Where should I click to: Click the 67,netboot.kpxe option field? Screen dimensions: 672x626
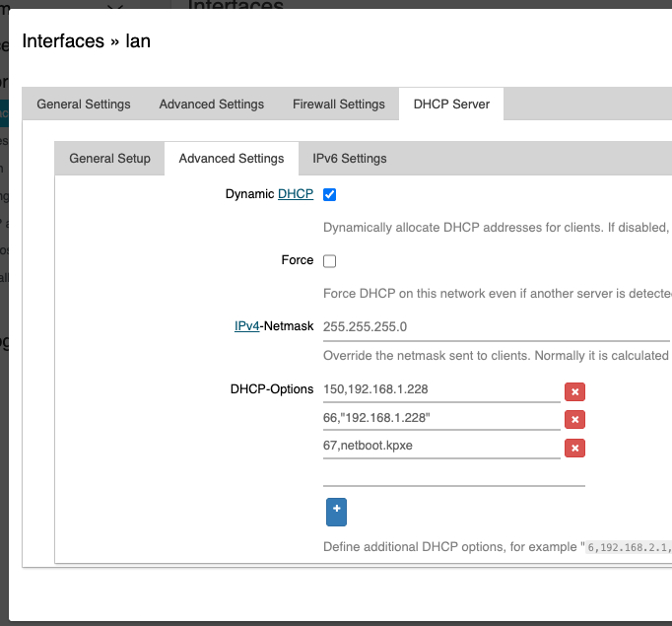(x=441, y=448)
